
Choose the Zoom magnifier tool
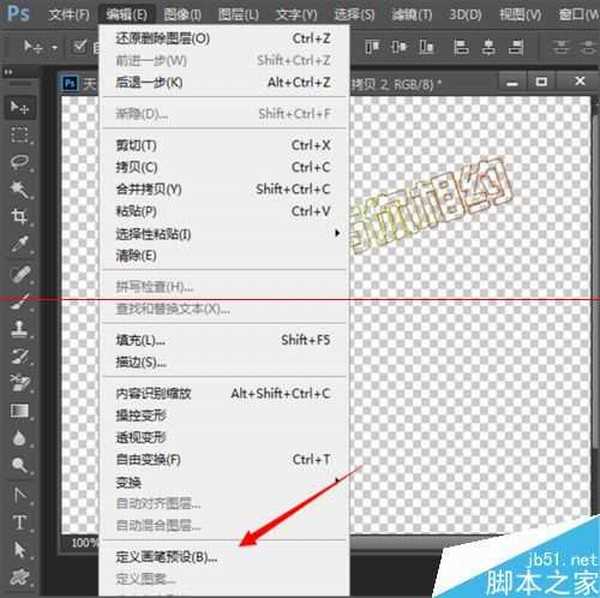19,465
